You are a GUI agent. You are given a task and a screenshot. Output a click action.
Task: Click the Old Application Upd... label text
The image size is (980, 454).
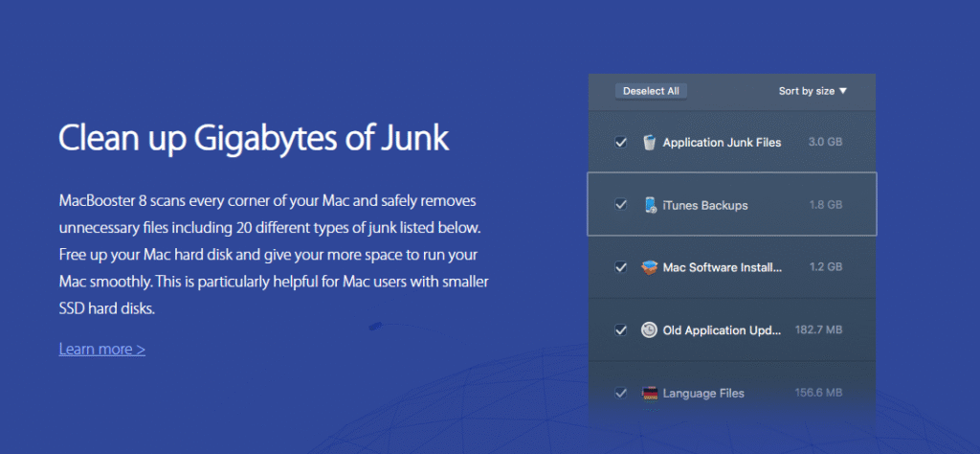[x=723, y=330]
